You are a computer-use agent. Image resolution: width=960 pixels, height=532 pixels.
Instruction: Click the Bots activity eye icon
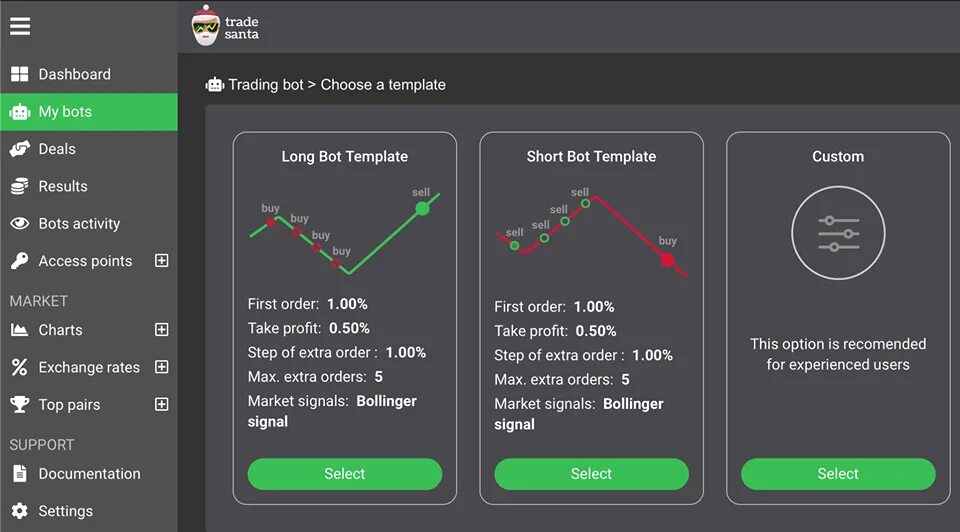pos(19,224)
